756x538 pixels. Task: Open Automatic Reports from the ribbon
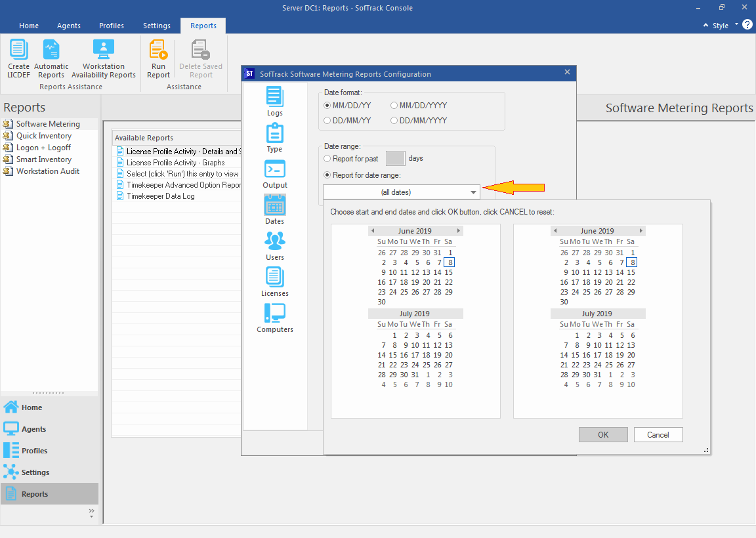pos(51,59)
